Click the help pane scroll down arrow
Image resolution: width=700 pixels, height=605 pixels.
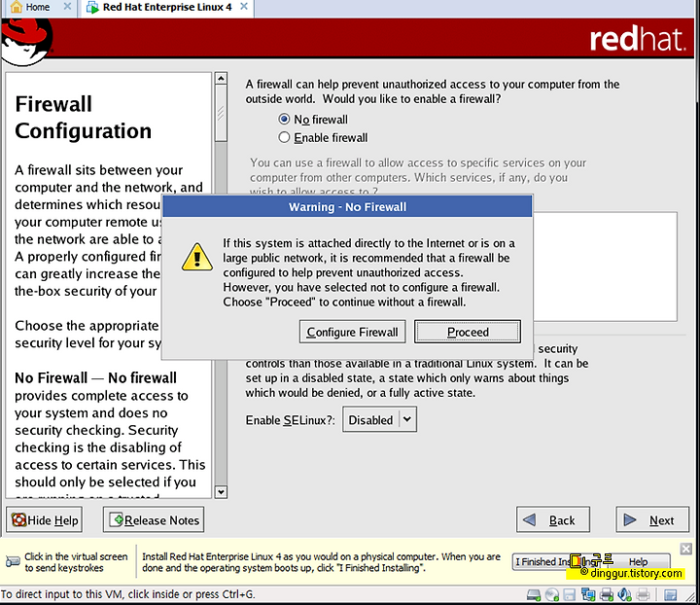click(221, 492)
